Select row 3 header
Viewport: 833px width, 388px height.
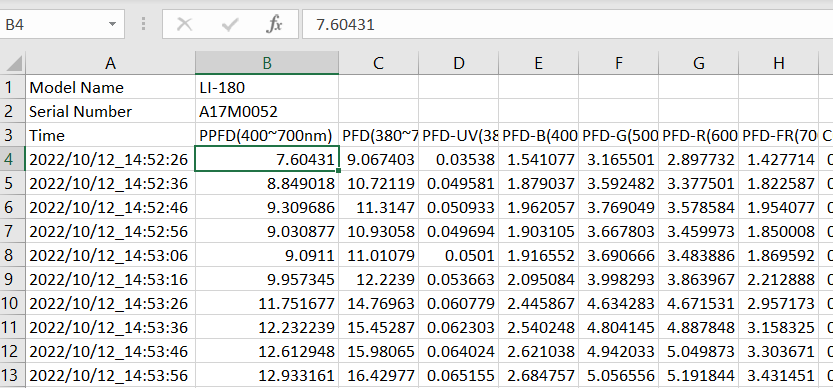click(12, 135)
